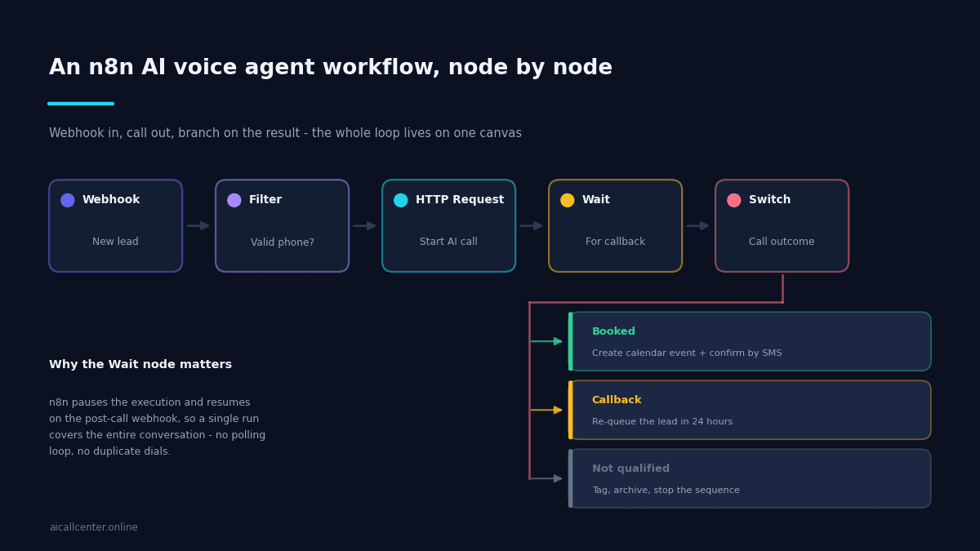This screenshot has height=551, width=980.
Task: Open the Callback outcome branch card
Action: pos(750,410)
